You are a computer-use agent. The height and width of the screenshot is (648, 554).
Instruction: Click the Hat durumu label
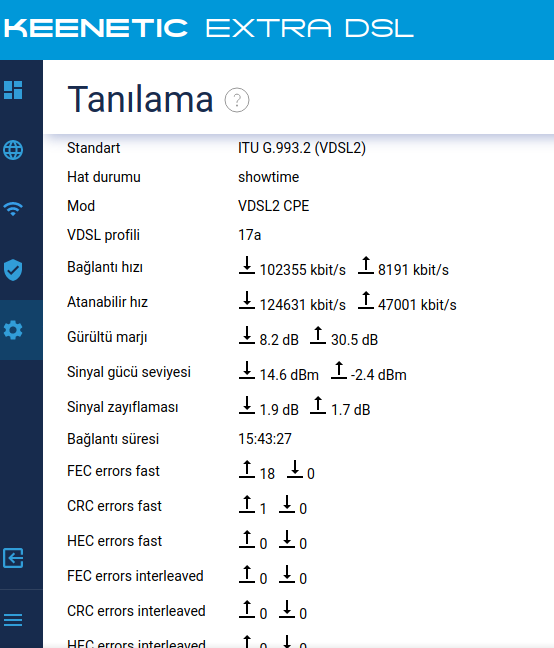104,177
